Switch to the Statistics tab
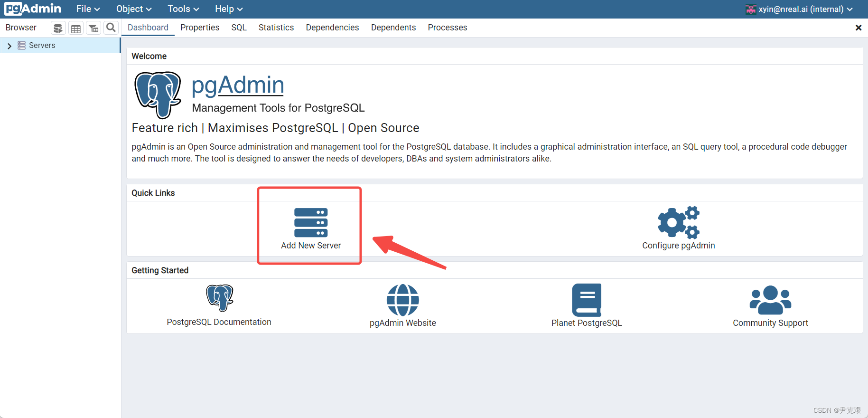Screen dimensions: 868x418 276,28
